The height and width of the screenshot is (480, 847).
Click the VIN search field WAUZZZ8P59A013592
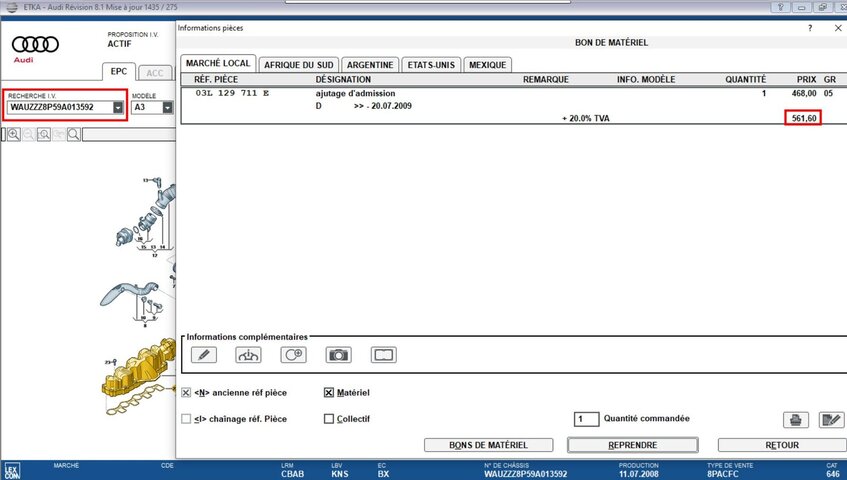click(x=59, y=107)
